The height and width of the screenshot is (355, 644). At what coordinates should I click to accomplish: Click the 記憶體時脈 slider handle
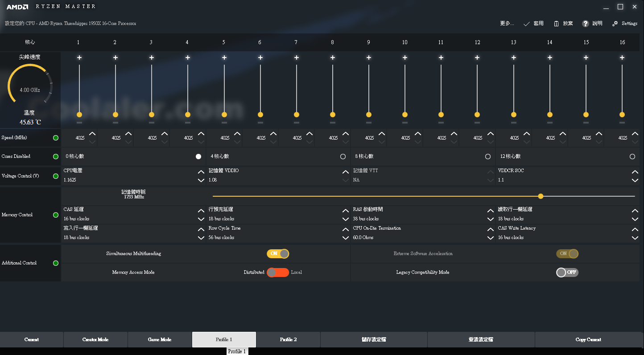[541, 196]
